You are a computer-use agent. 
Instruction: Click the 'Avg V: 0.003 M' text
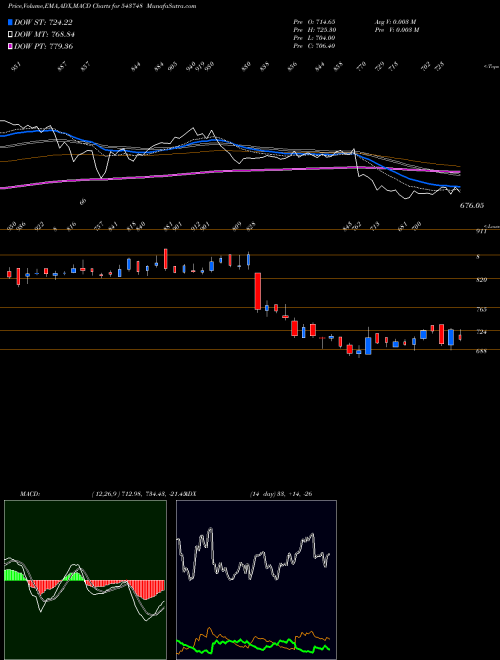coord(396,22)
